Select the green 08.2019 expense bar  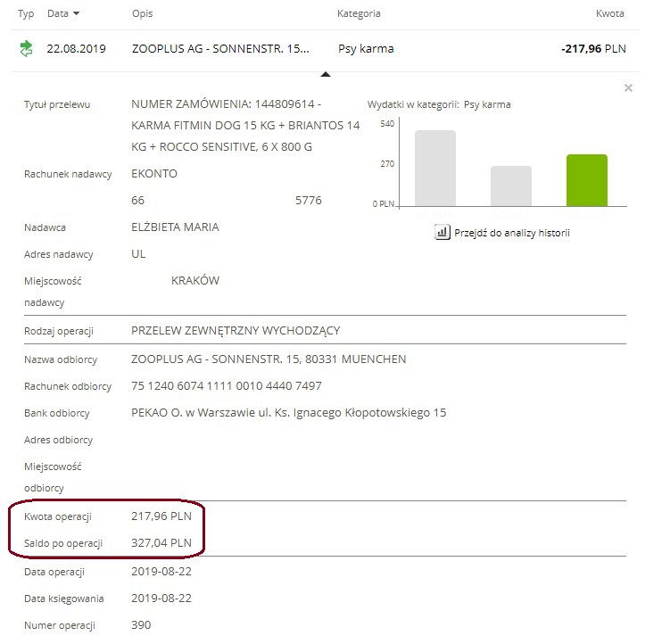[587, 180]
